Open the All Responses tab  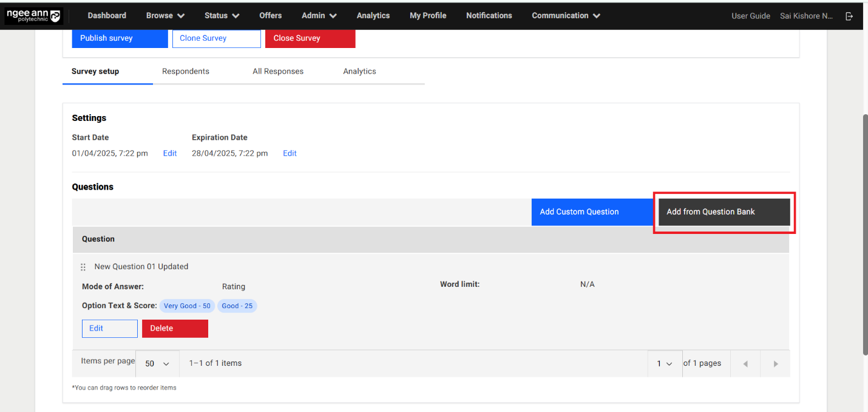(x=277, y=71)
